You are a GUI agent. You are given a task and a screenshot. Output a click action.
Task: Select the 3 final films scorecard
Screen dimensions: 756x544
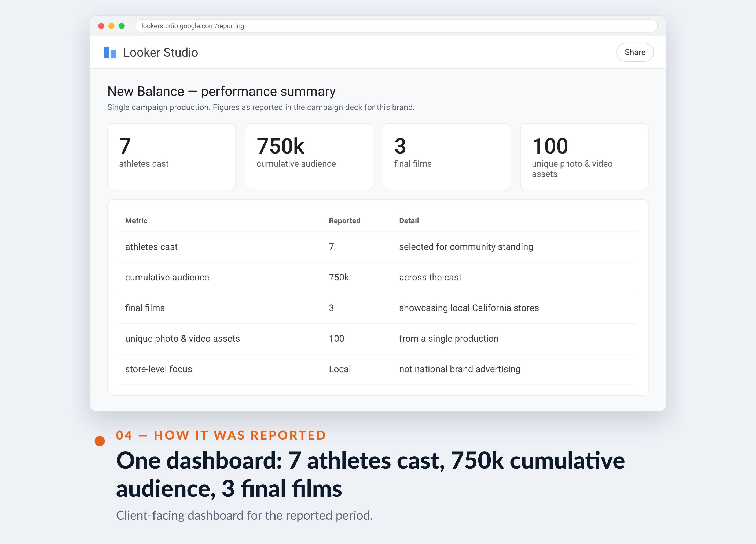[x=447, y=157]
